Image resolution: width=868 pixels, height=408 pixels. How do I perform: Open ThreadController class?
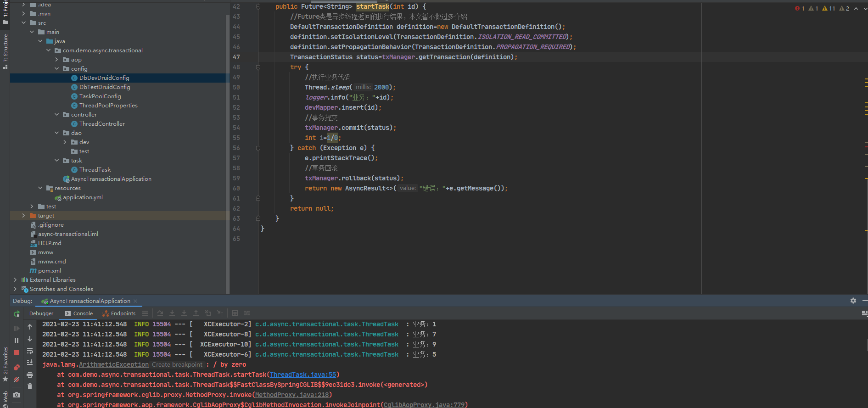click(x=102, y=124)
